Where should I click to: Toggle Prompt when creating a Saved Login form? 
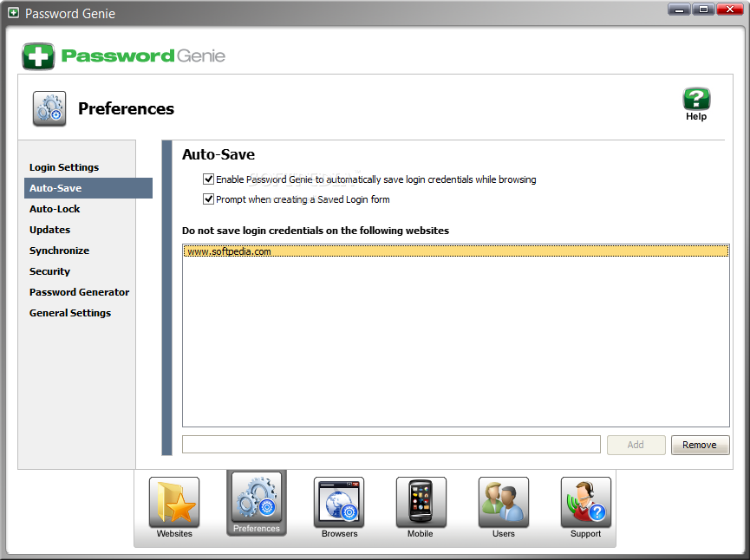pyautogui.click(x=209, y=199)
